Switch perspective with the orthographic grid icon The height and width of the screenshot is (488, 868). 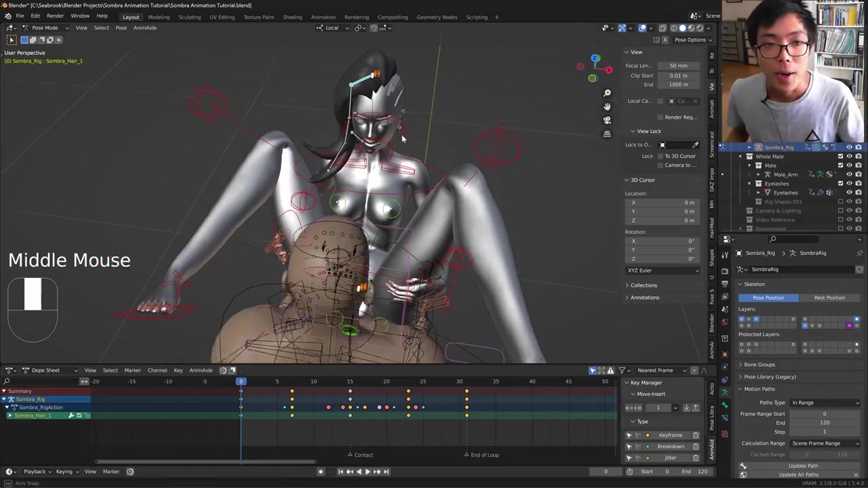[x=607, y=134]
